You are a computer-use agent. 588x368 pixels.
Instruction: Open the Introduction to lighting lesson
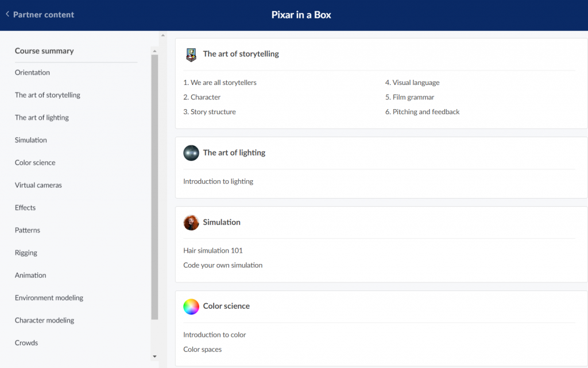click(218, 181)
